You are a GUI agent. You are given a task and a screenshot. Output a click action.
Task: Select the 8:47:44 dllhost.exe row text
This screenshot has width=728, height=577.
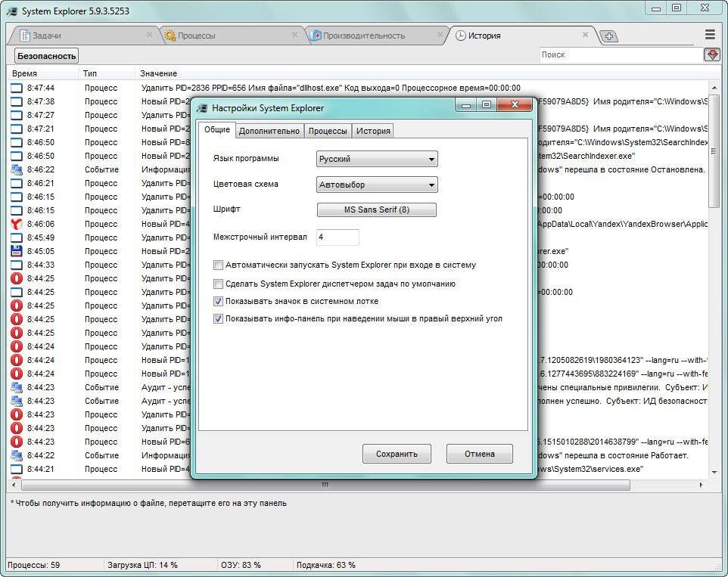331,88
